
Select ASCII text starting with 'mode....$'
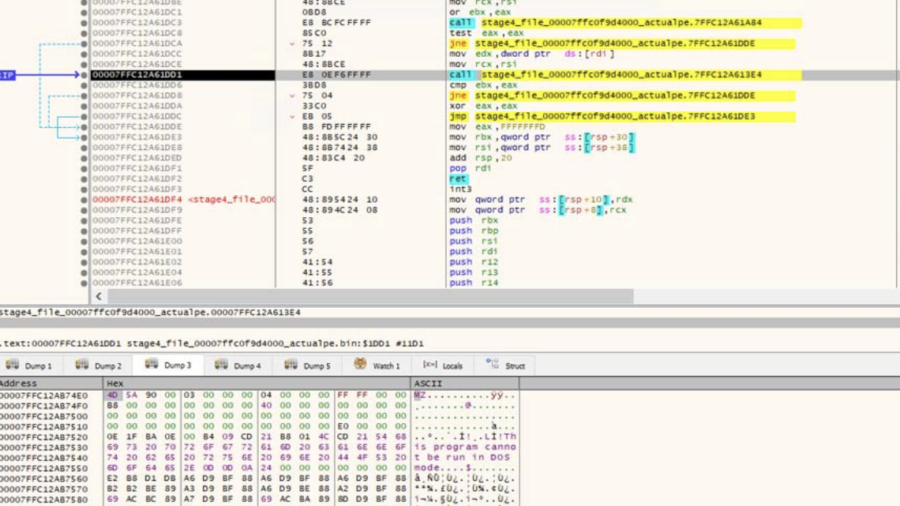465,468
